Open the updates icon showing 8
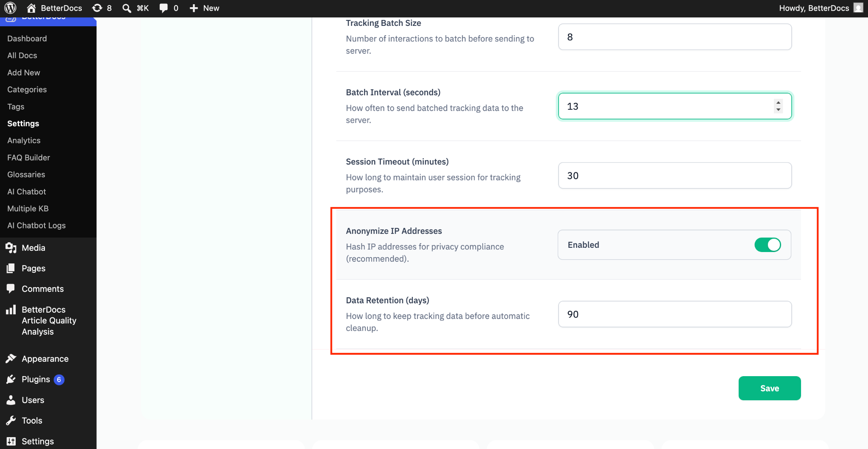 97,8
